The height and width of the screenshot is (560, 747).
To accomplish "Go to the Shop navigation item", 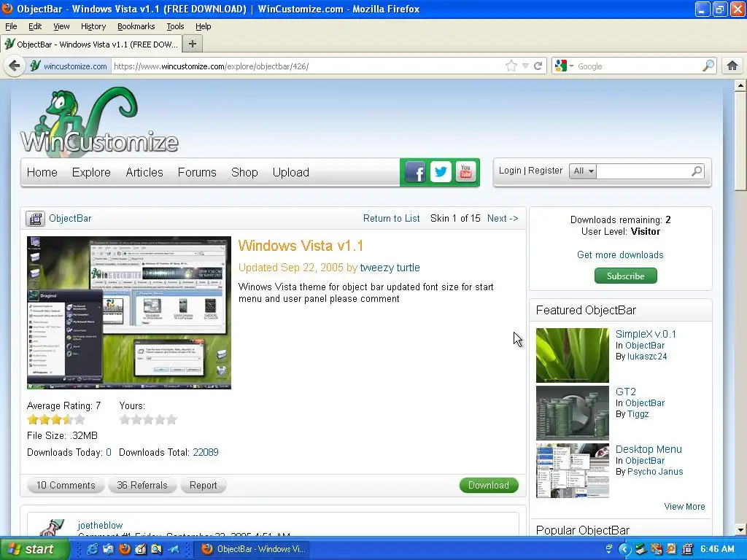I will point(244,172).
